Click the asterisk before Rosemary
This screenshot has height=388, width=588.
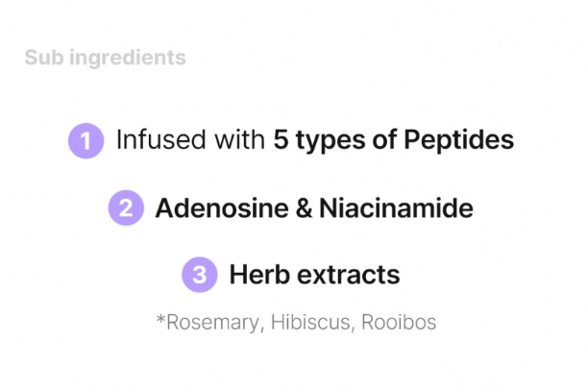pyautogui.click(x=160, y=320)
